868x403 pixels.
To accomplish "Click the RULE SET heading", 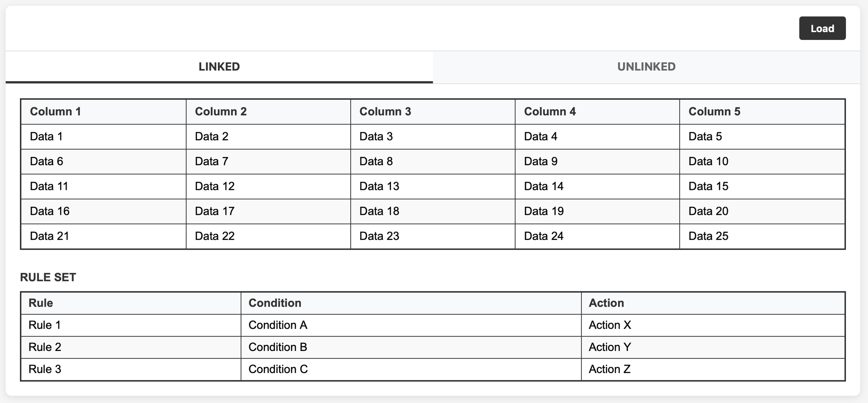I will [x=48, y=278].
